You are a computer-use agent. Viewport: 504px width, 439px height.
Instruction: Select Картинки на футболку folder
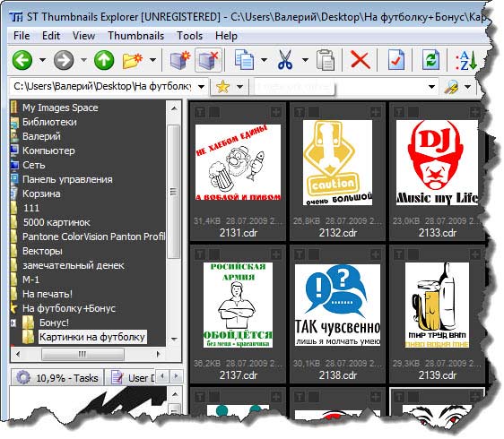coord(92,337)
